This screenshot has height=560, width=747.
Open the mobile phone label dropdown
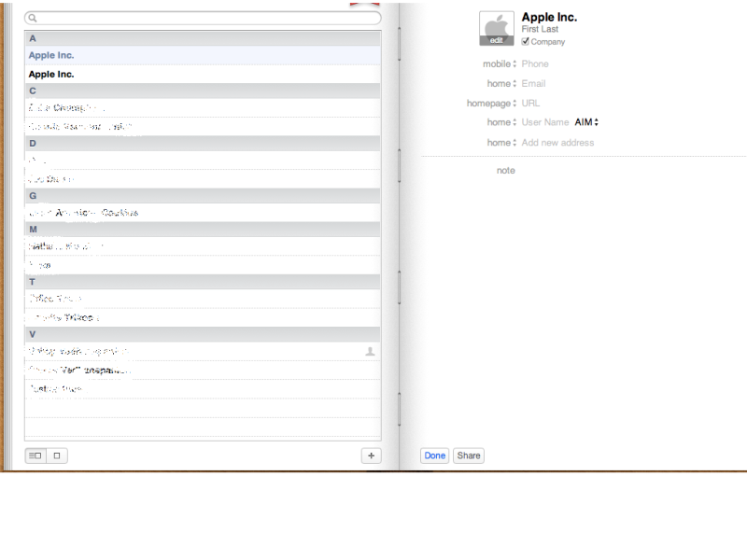tap(500, 63)
